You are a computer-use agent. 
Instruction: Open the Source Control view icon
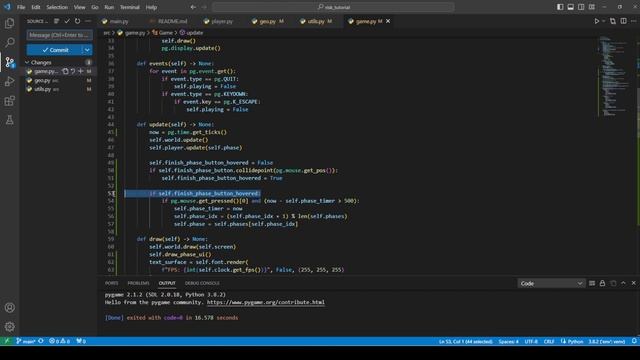9,62
